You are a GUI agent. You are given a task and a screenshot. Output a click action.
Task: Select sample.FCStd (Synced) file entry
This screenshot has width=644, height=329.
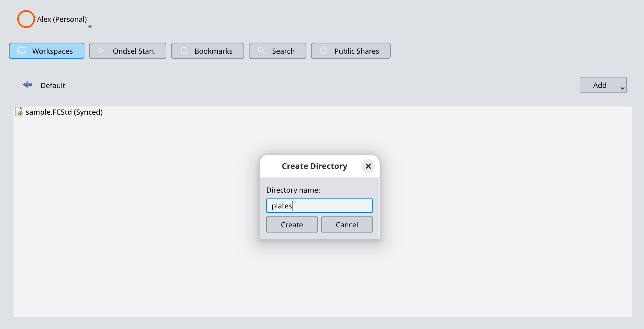pyautogui.click(x=64, y=112)
